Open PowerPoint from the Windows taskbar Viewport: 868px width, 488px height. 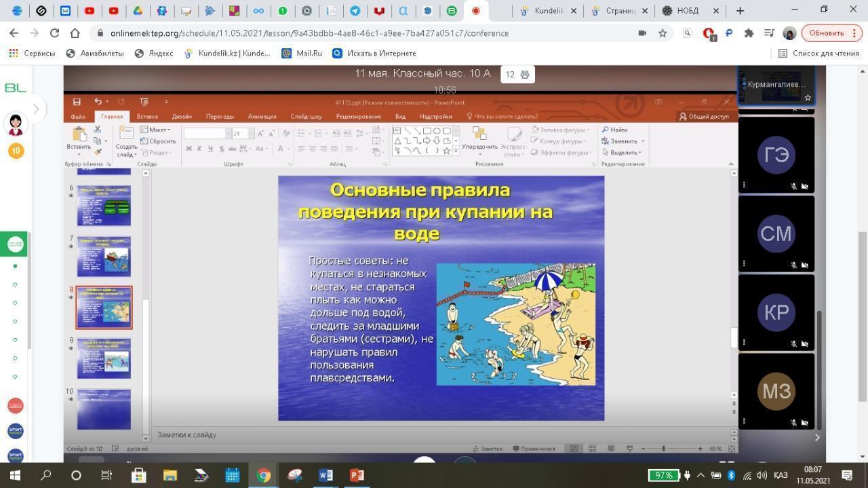[357, 475]
